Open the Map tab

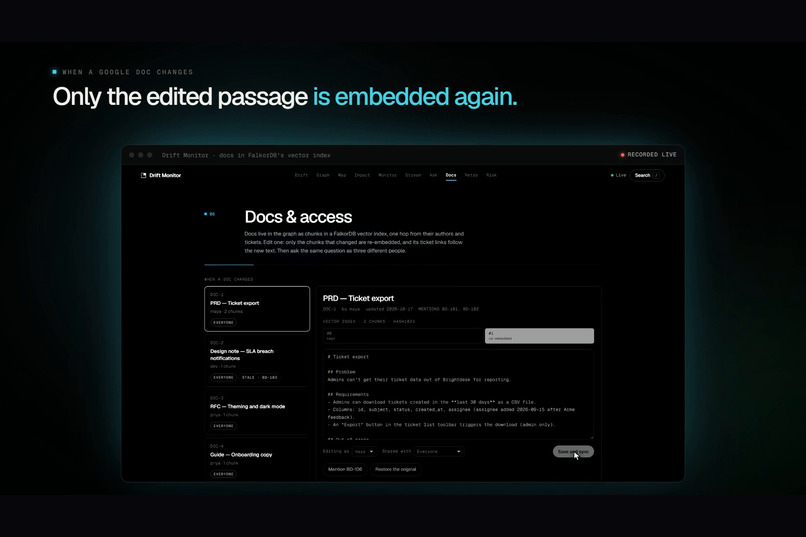[x=342, y=175]
